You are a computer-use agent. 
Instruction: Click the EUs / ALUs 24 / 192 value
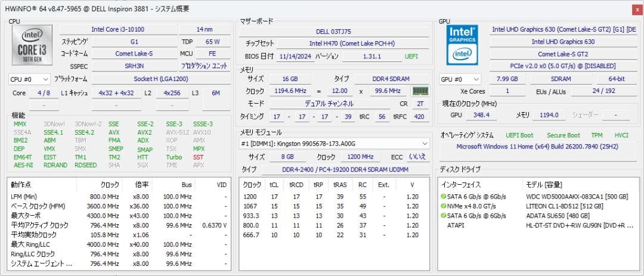coord(603,91)
